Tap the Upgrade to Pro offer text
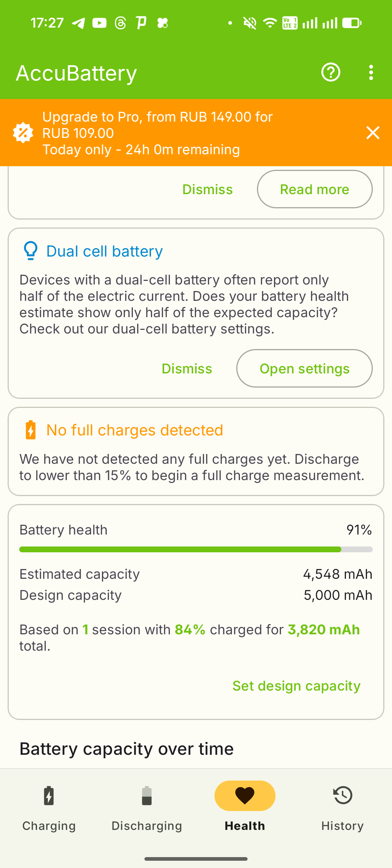Screen dimensions: 392x868 point(158,133)
